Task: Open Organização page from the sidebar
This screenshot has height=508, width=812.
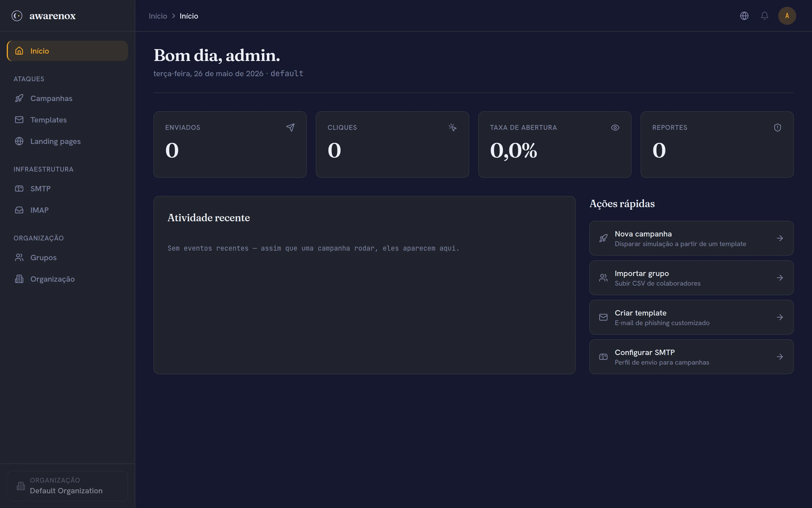Action: (x=67, y=279)
